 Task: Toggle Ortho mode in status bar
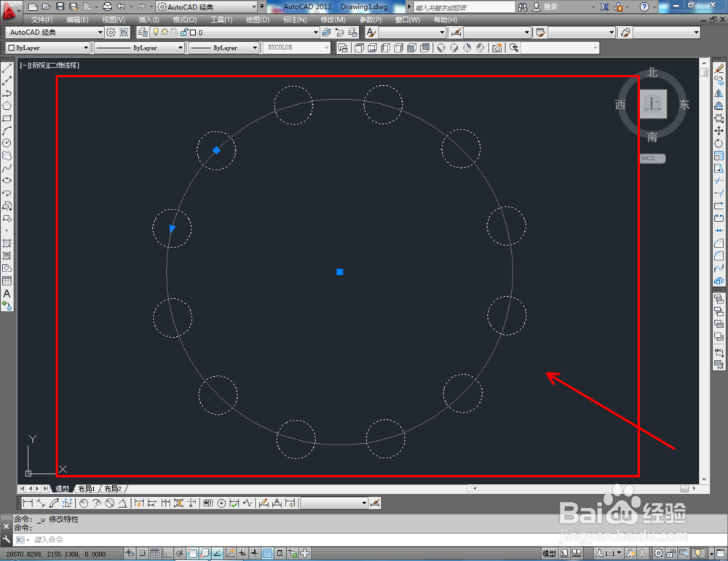click(166, 553)
